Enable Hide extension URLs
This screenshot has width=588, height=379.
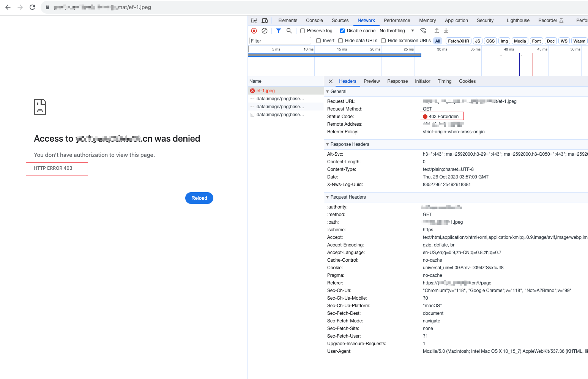tap(383, 41)
